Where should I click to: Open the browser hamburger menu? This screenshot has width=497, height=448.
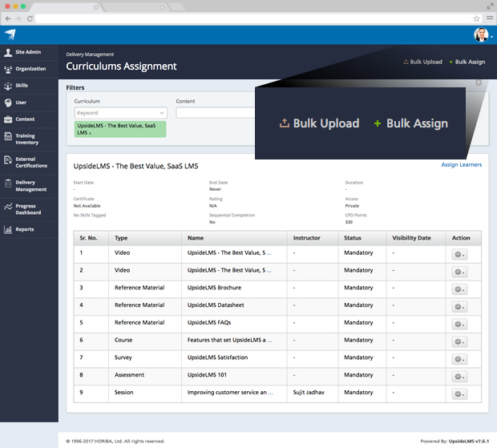click(490, 18)
